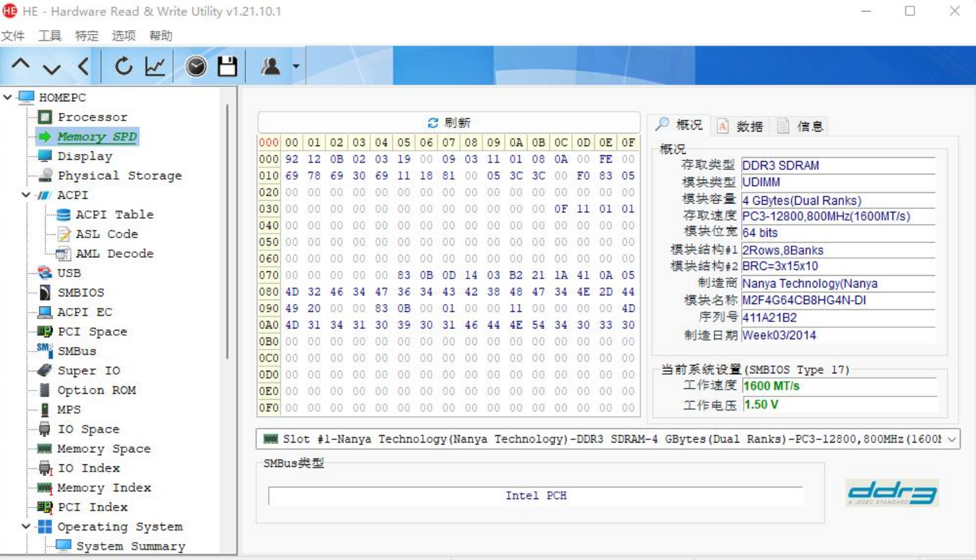The image size is (976, 560).
Task: Open the Slot #1 memory module selector
Action: (x=948, y=439)
